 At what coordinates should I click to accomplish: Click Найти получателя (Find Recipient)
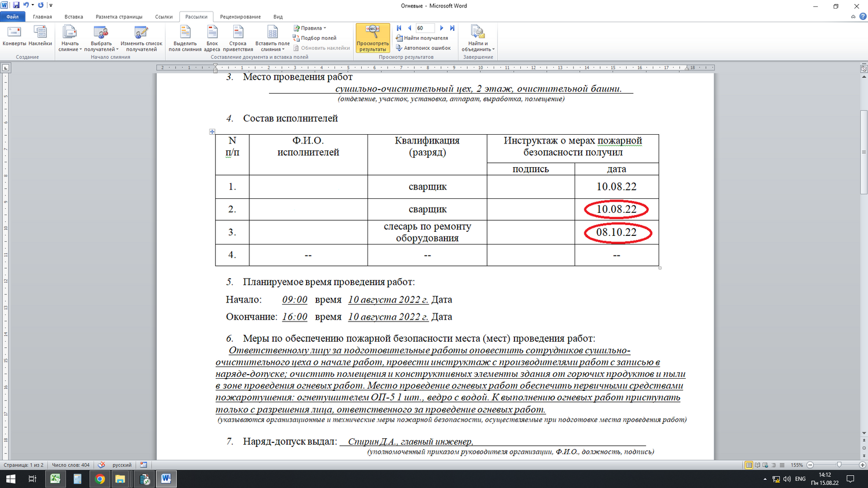click(x=422, y=38)
